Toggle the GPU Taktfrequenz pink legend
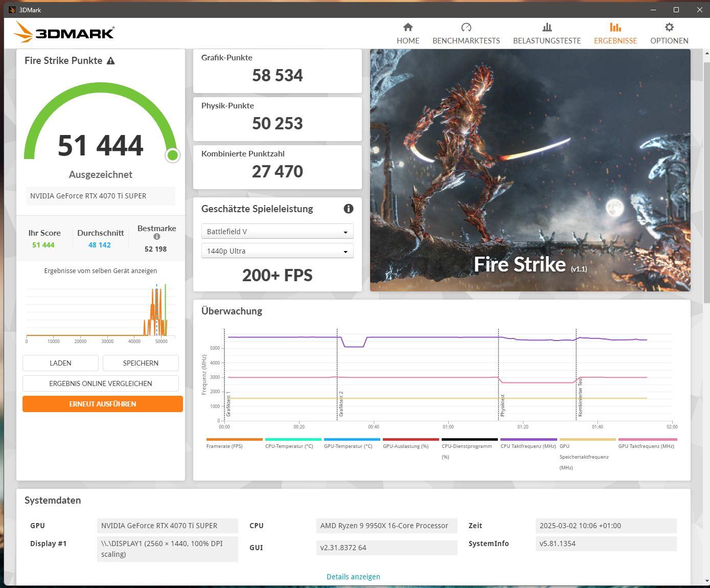The height and width of the screenshot is (588, 710). (x=647, y=443)
